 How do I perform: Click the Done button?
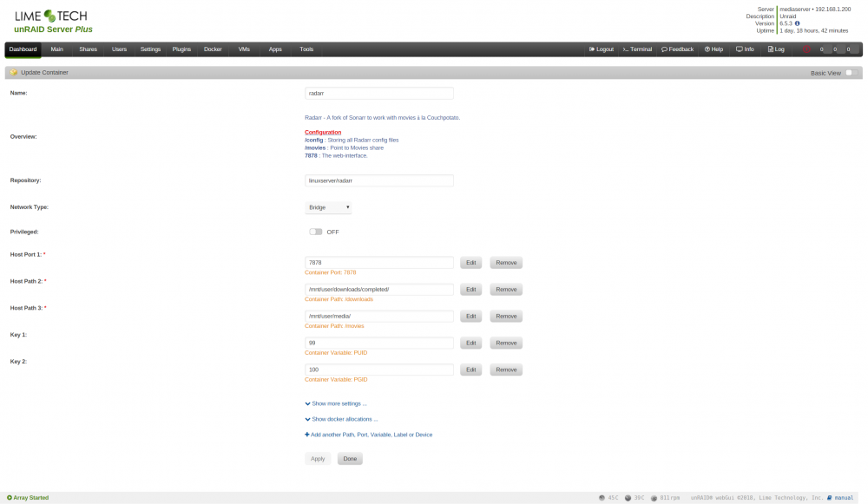(350, 459)
